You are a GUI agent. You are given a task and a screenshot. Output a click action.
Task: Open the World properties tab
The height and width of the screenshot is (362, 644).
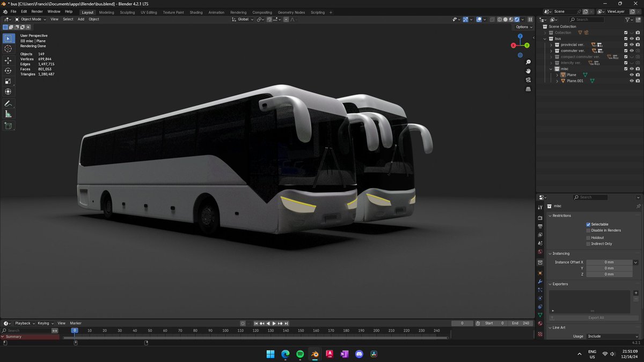coord(540,252)
